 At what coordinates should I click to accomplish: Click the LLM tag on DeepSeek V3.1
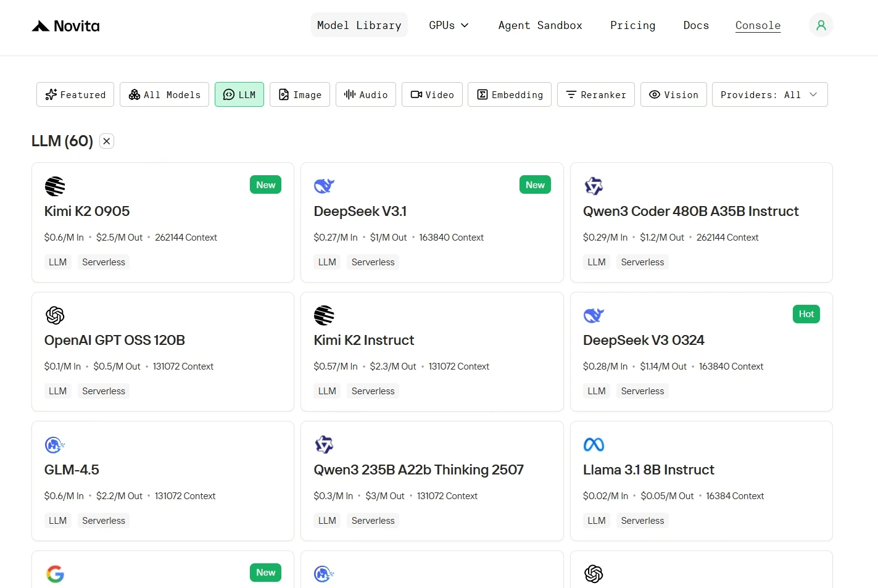click(x=327, y=262)
